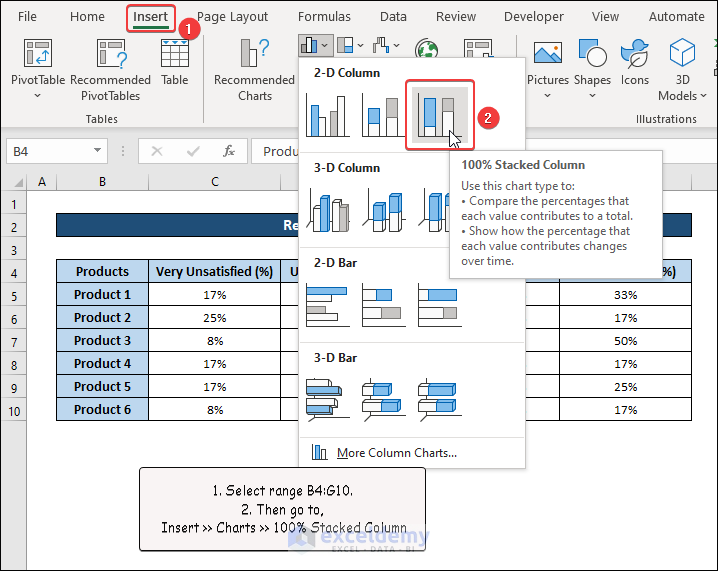
Task: Select the Product 3 cell
Action: pos(103,341)
